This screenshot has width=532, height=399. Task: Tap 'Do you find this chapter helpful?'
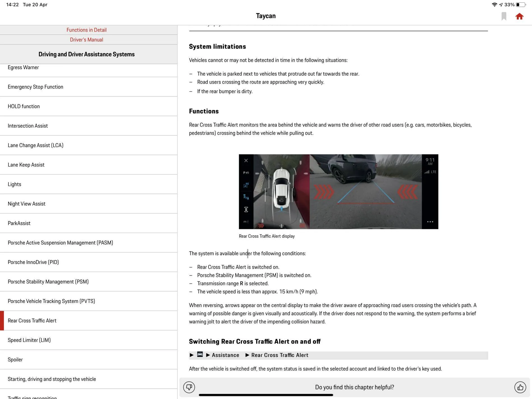pyautogui.click(x=354, y=387)
